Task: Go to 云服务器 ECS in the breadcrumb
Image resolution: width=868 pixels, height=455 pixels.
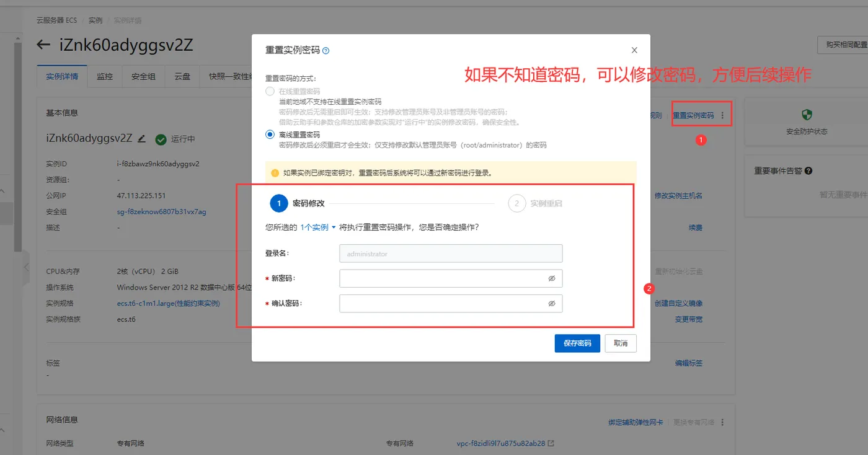Action: click(x=57, y=20)
